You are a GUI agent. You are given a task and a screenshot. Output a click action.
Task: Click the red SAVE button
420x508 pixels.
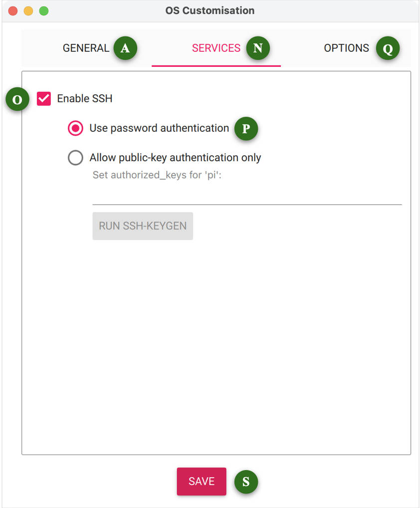[x=202, y=482]
